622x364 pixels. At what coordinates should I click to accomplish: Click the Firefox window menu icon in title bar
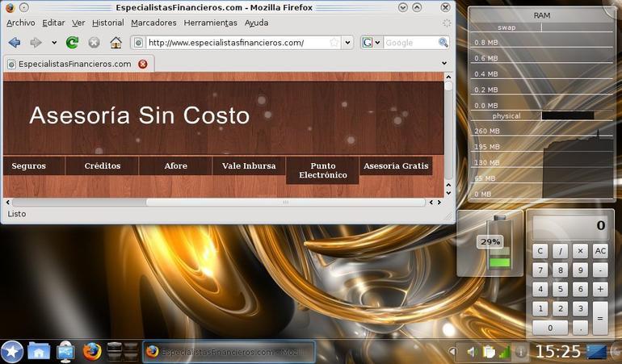[10, 7]
